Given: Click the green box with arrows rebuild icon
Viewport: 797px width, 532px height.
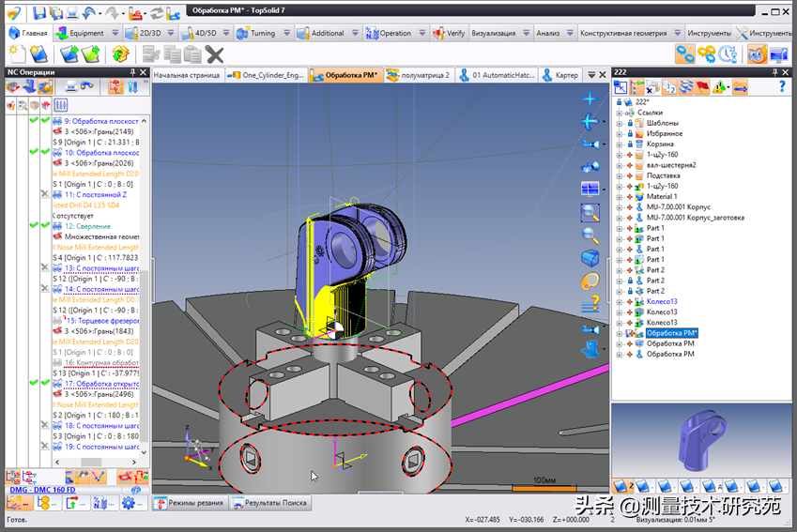Looking at the screenshot, I should click(120, 53).
